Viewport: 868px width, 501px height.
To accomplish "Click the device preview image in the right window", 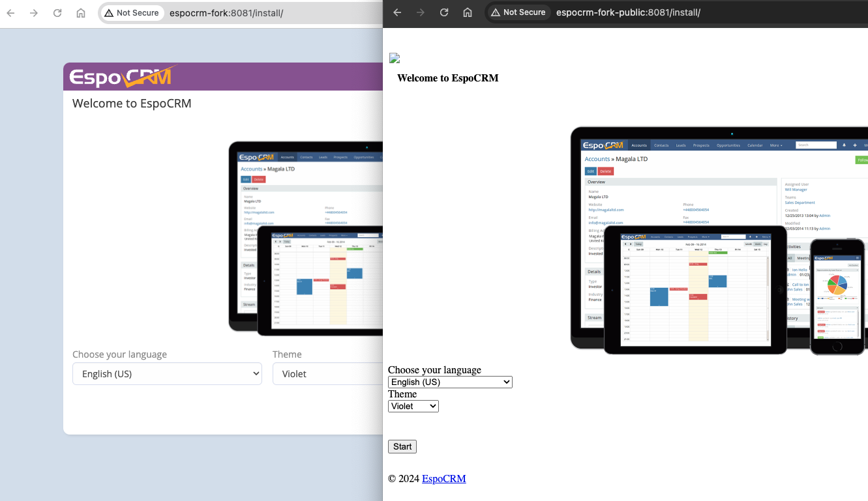I will [719, 240].
